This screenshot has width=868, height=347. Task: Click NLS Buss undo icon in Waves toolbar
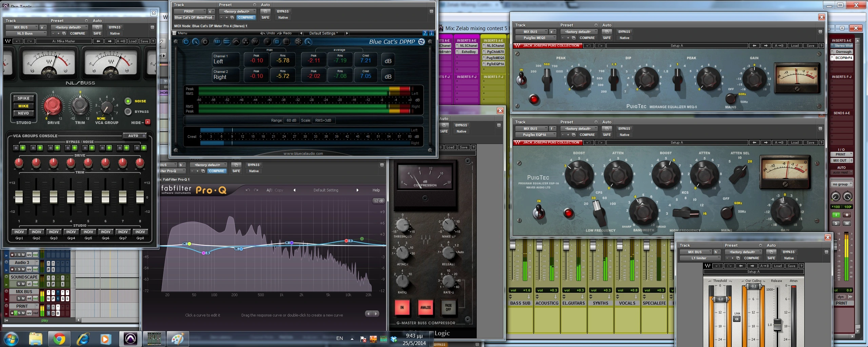click(x=18, y=41)
